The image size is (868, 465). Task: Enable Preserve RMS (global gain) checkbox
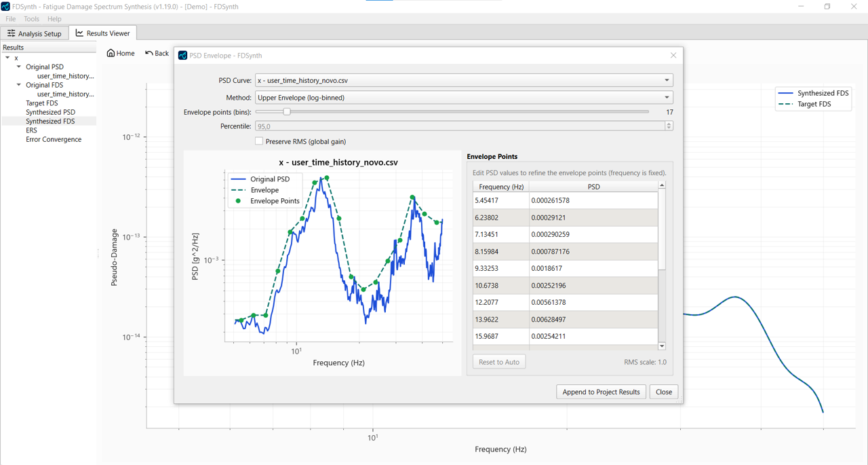point(259,141)
